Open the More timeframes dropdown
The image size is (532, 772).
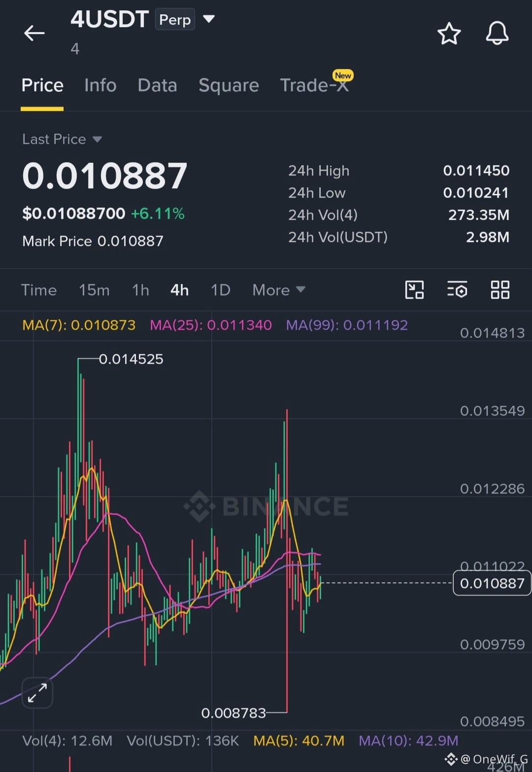[x=279, y=290]
